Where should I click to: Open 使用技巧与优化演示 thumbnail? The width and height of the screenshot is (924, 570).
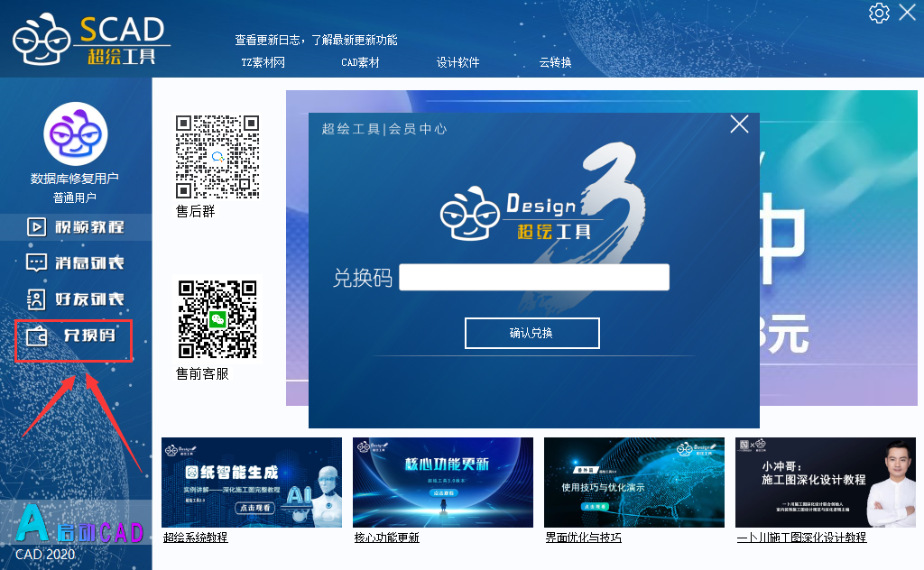[x=634, y=483]
